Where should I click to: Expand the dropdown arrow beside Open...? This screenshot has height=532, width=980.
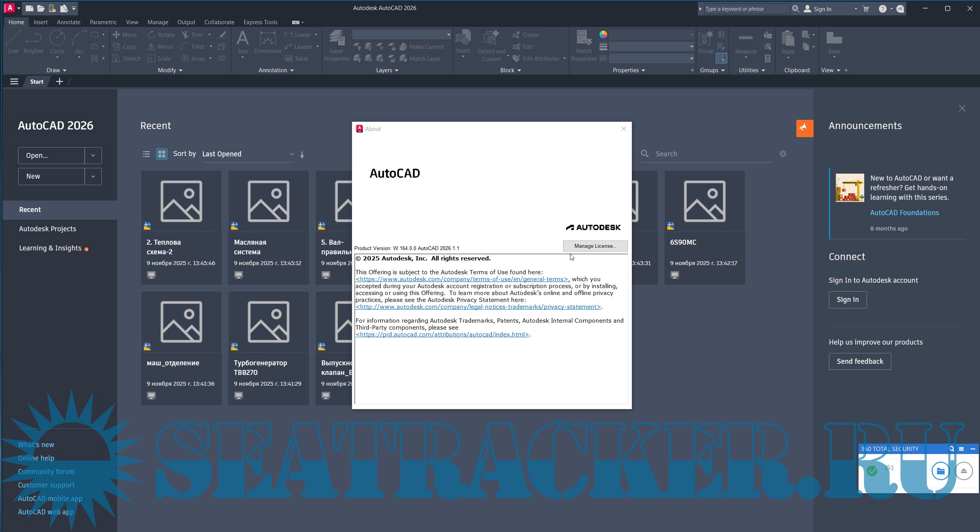coord(93,156)
